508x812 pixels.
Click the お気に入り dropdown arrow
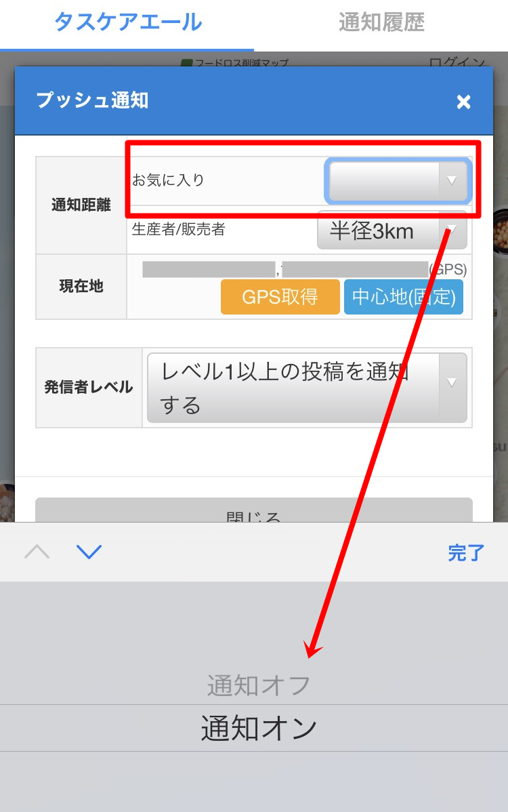[x=452, y=181]
